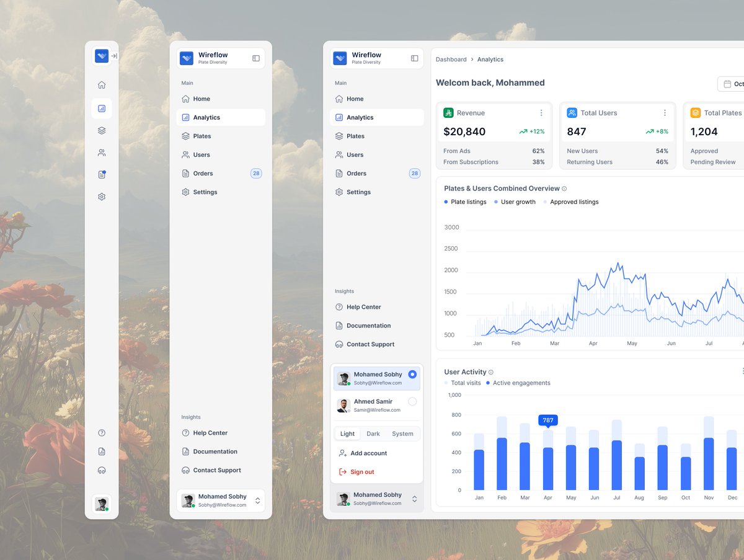Switch the theme to Dark
This screenshot has width=744, height=560.
373,433
